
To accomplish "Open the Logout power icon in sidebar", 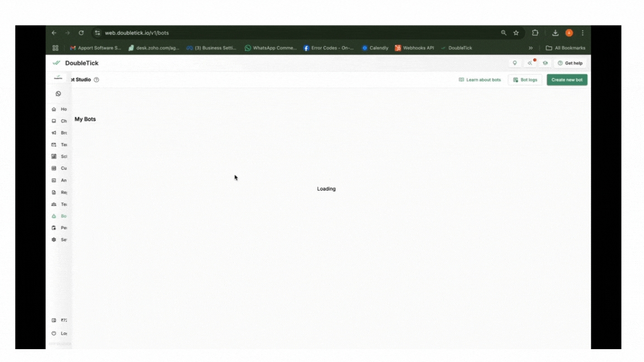I will (54, 334).
